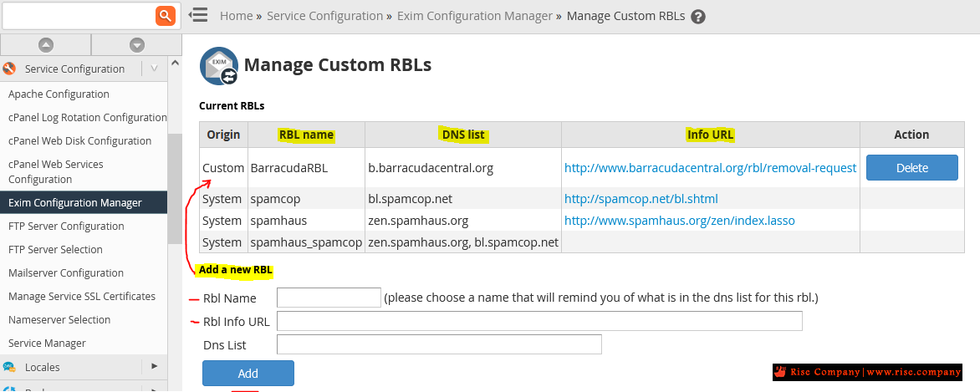Click the Origin column header
980x392 pixels.
pos(224,135)
